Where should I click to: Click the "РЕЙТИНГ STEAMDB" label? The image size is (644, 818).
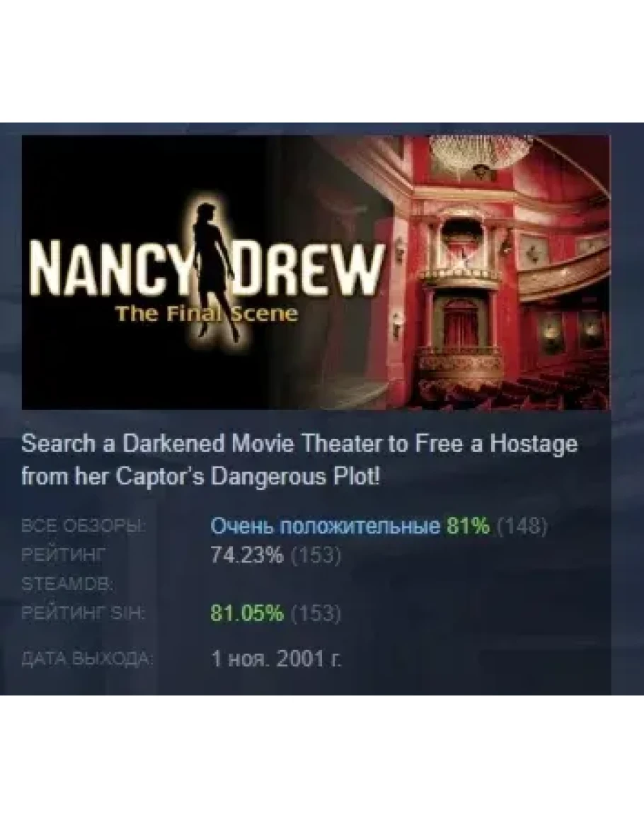coord(67,569)
